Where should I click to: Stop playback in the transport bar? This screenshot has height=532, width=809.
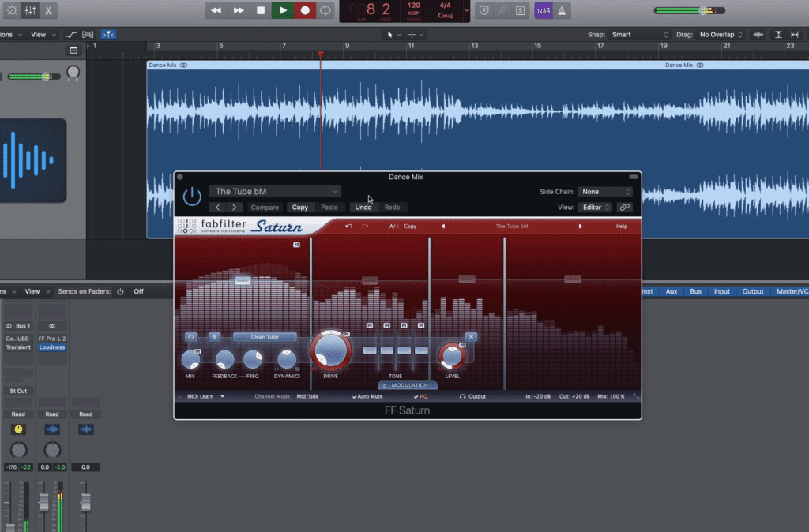coord(261,10)
